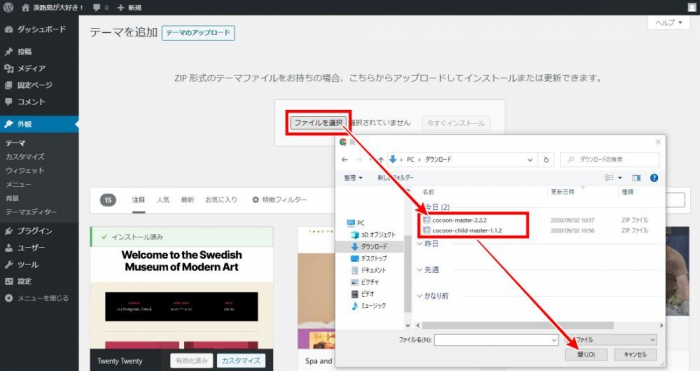Select デスクトップ in navigation tree

click(369, 258)
